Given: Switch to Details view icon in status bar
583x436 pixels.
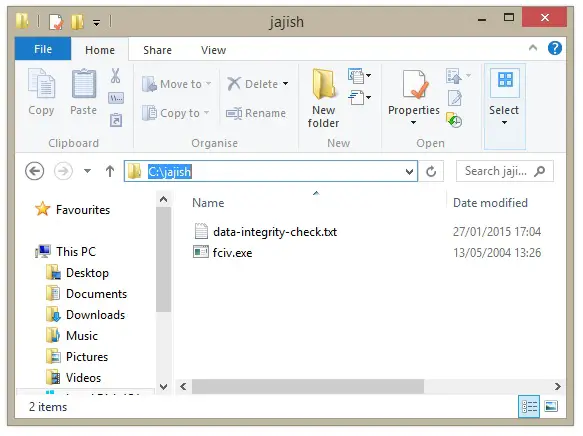Looking at the screenshot, I should click(x=529, y=406).
